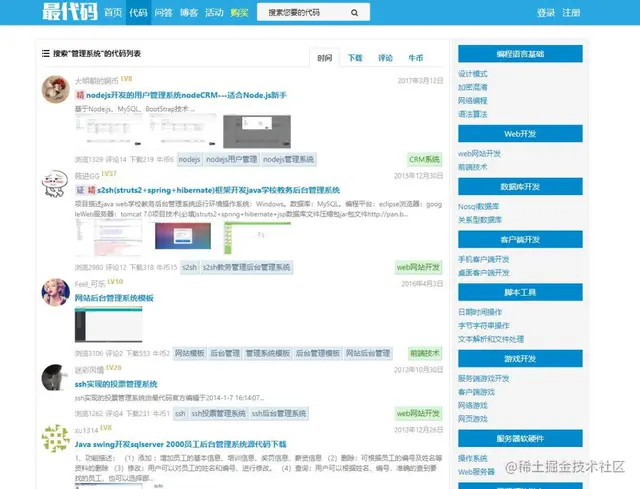Select the 时间 sort tab
640x489 pixels.
click(324, 58)
